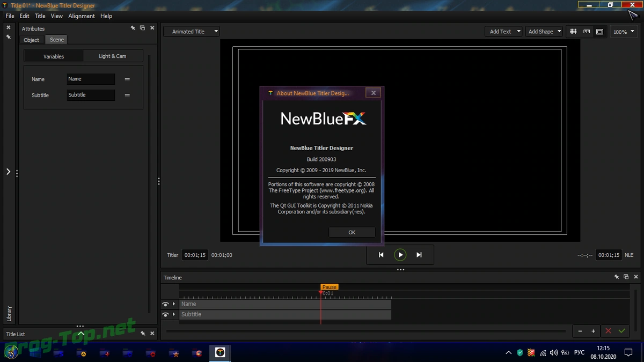
Task: Open the Help menu
Action: tap(106, 16)
